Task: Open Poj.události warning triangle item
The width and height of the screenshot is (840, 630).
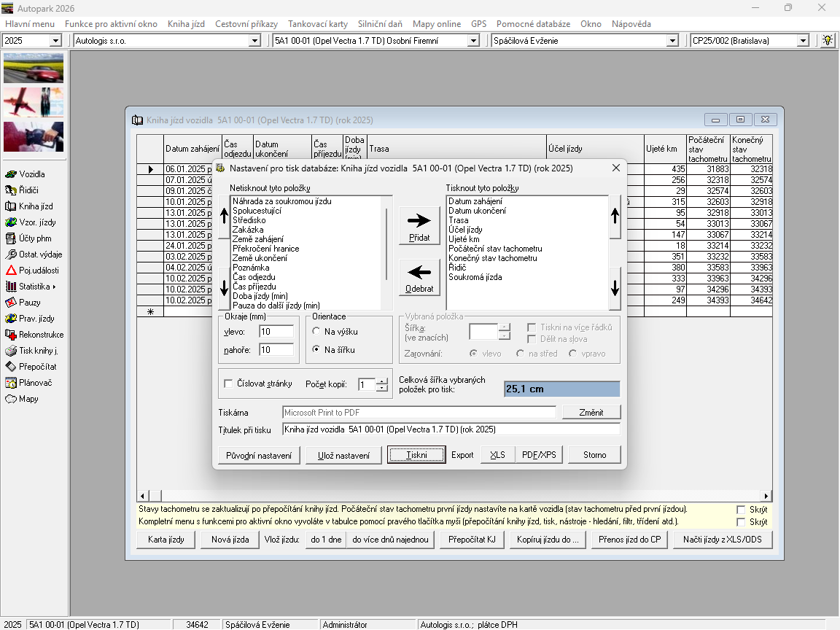Action: point(11,271)
